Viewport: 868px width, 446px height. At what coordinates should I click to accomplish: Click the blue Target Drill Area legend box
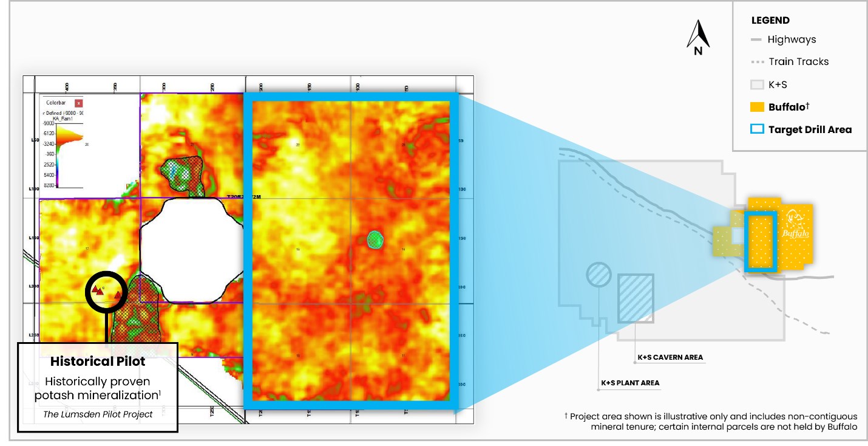click(756, 129)
